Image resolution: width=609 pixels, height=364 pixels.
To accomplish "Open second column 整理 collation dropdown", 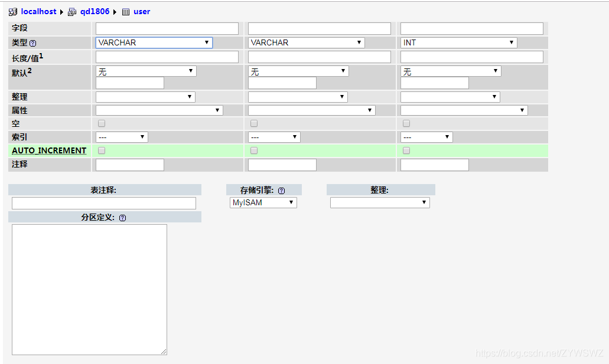I will pos(298,97).
